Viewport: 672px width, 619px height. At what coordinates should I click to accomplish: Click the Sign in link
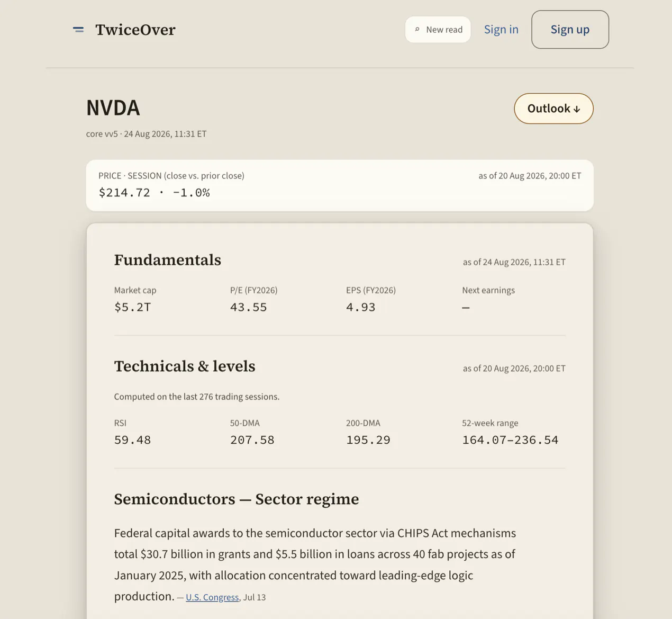click(x=501, y=30)
